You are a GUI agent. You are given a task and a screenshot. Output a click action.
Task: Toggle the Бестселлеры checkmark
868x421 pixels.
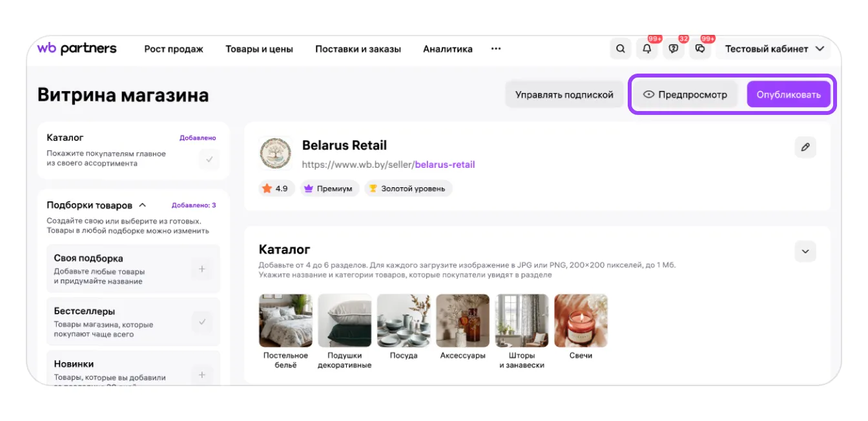coord(202,322)
